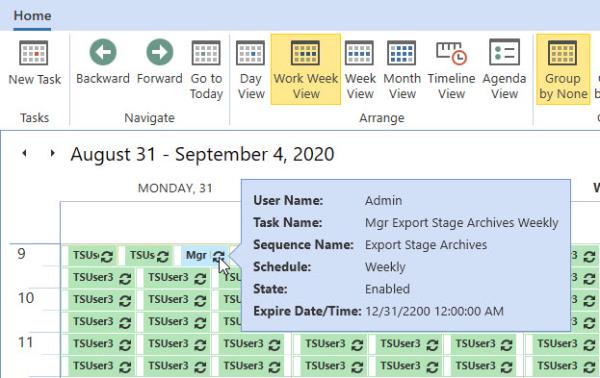The image size is (600, 378).
Task: Select the Week View icon
Action: click(360, 53)
